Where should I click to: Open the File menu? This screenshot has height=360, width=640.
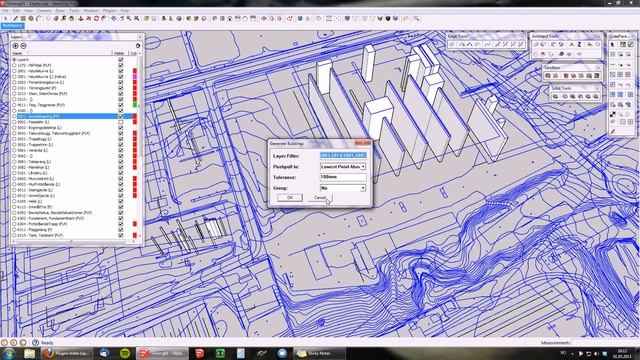tap(5, 11)
